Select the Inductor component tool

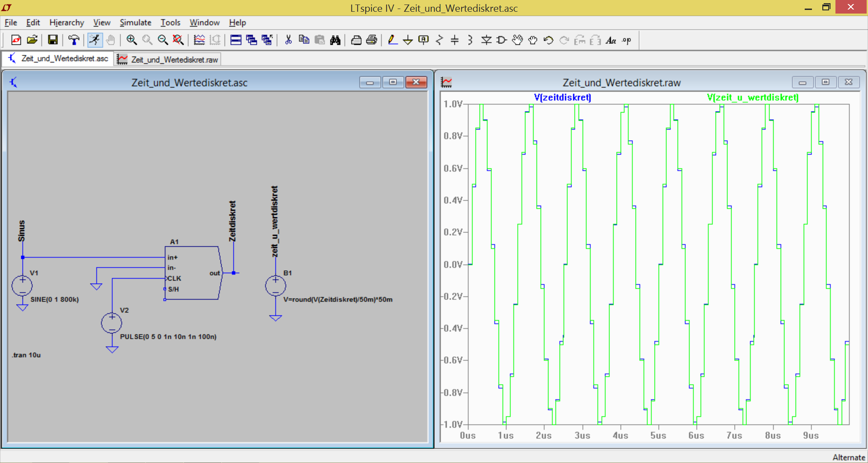[x=470, y=40]
